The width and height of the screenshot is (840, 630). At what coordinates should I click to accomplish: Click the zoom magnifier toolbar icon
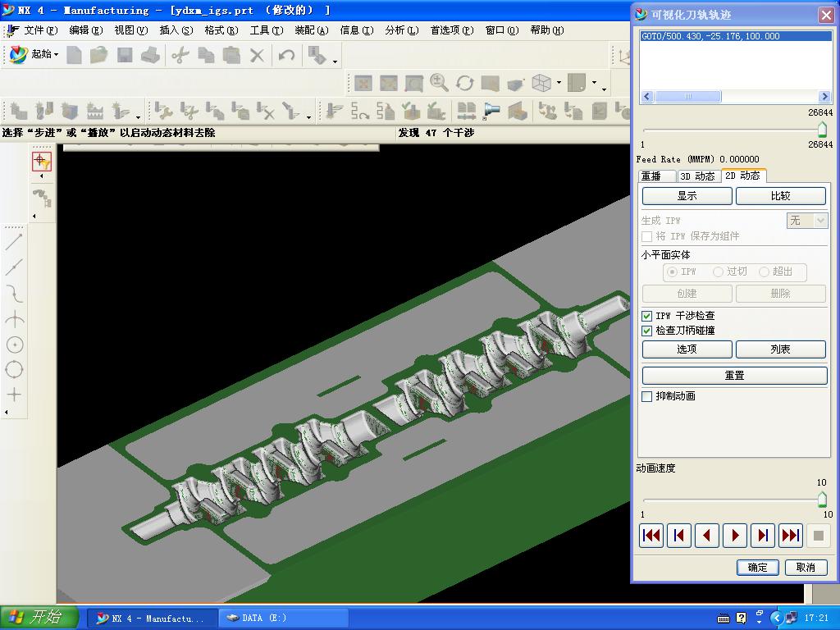tap(439, 83)
